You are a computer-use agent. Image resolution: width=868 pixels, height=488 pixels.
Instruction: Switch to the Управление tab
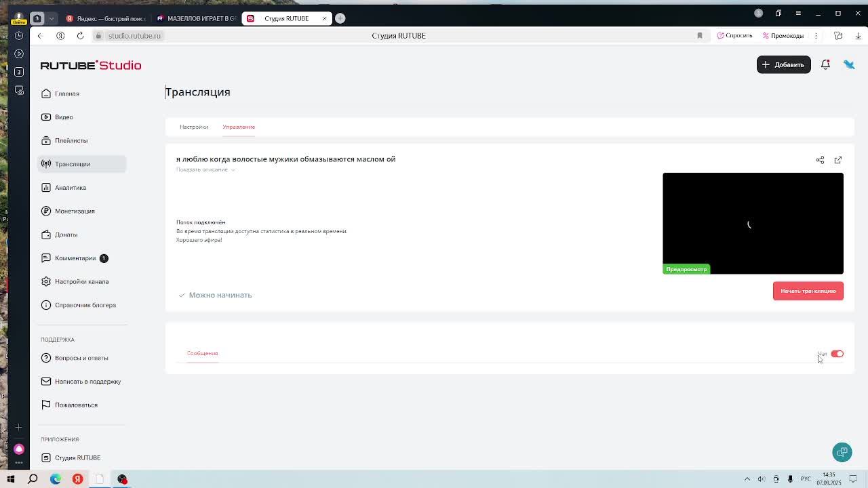[x=239, y=127]
